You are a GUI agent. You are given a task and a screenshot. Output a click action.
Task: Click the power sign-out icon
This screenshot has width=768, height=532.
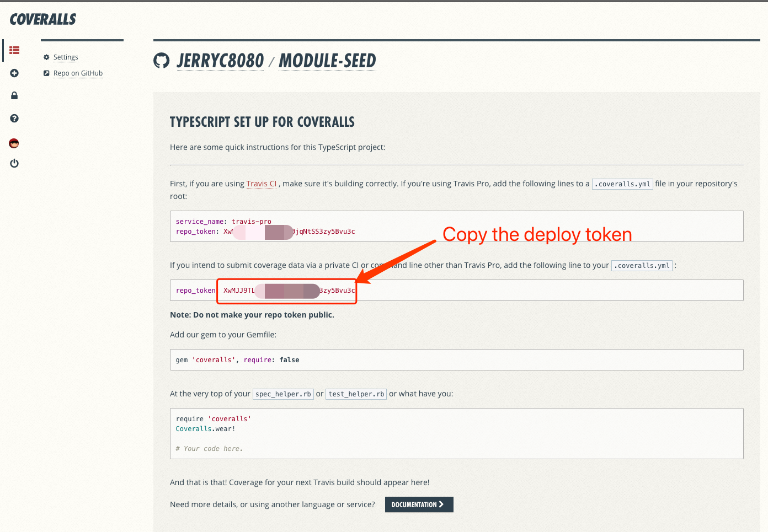(14, 163)
